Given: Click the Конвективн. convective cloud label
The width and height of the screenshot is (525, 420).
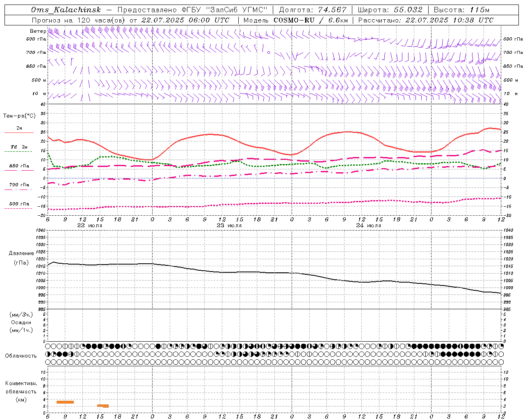Looking at the screenshot, I should click(21, 383).
